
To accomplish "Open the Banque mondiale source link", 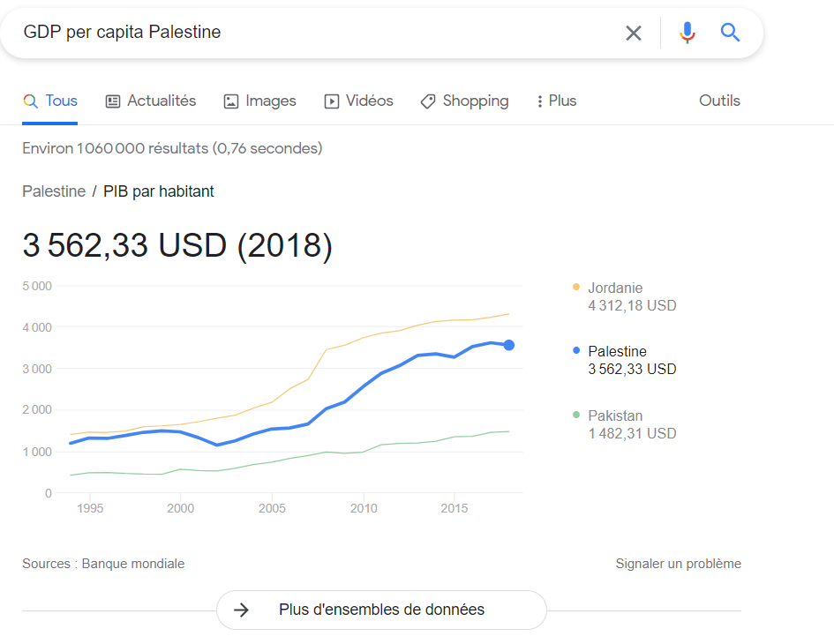I will pos(133,564).
